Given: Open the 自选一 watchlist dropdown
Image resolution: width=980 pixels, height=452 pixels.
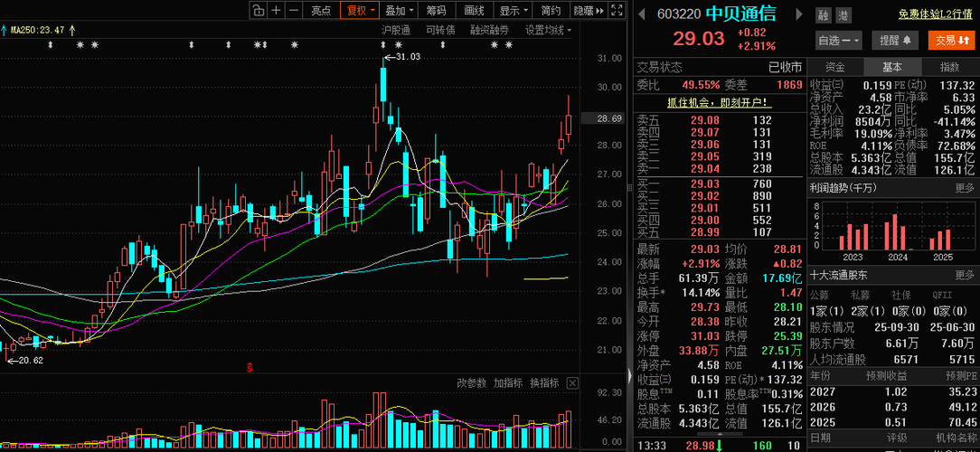Looking at the screenshot, I should click(x=839, y=41).
